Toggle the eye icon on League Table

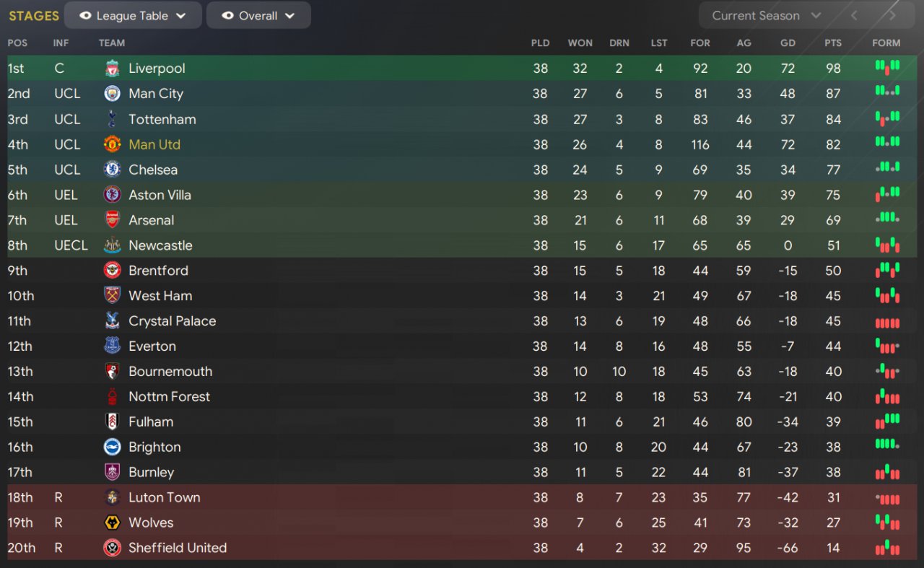click(85, 15)
